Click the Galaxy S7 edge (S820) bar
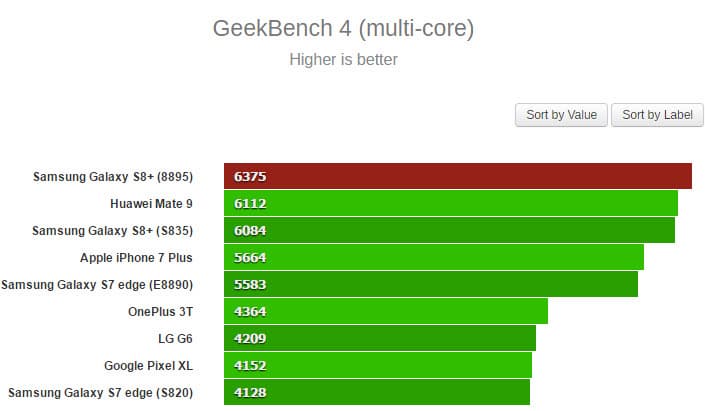This screenshot has height=411, width=705. click(x=377, y=392)
